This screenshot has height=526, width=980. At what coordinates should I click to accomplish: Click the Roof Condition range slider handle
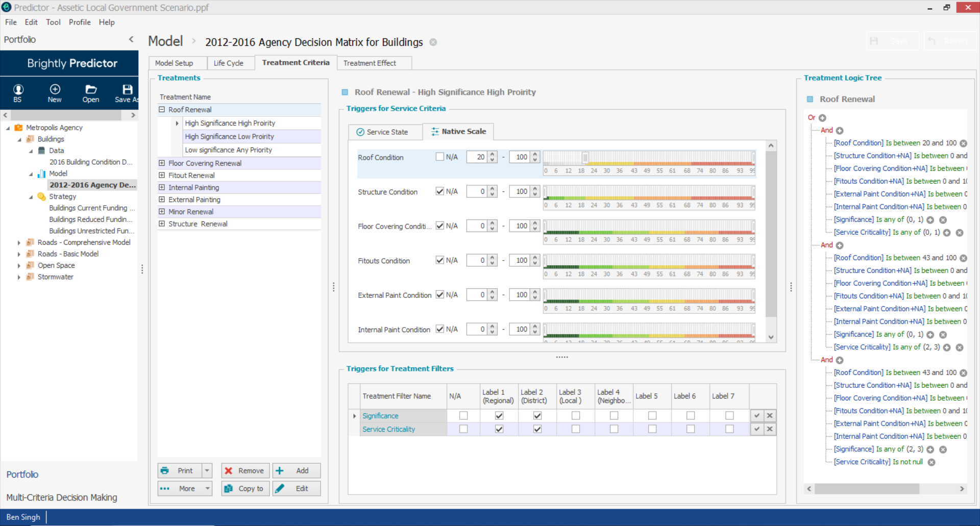pos(585,157)
